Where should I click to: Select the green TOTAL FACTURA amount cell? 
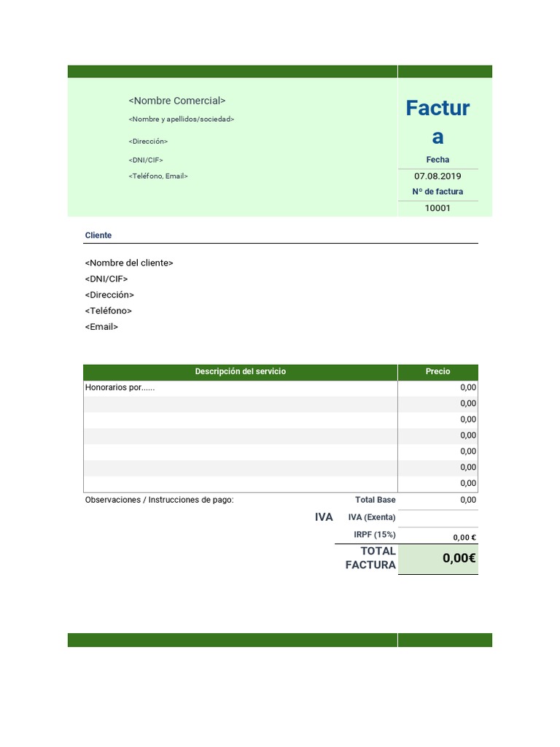[437, 559]
